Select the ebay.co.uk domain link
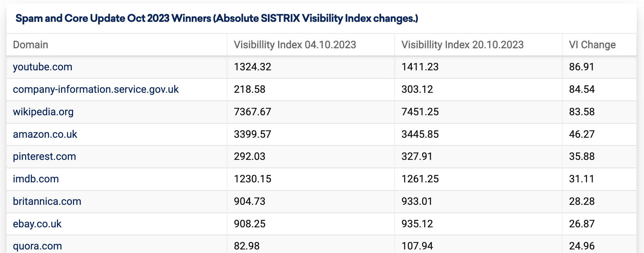Image resolution: width=644 pixels, height=253 pixels. 37,224
